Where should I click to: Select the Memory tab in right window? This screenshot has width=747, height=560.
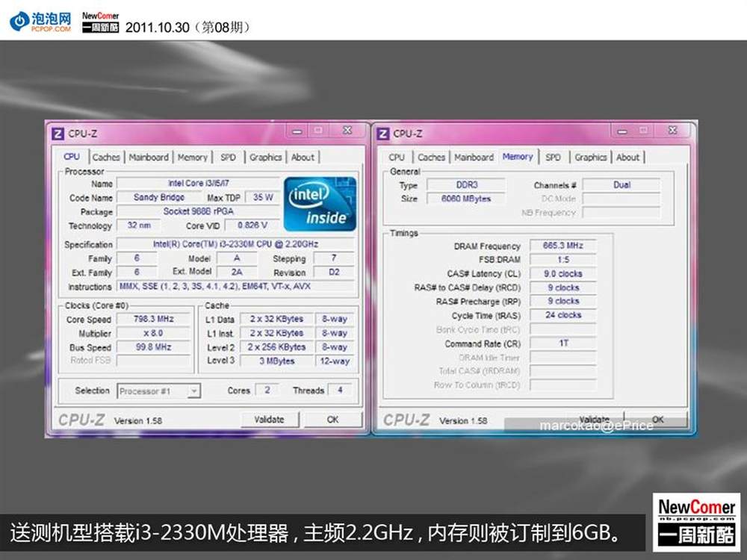518,156
